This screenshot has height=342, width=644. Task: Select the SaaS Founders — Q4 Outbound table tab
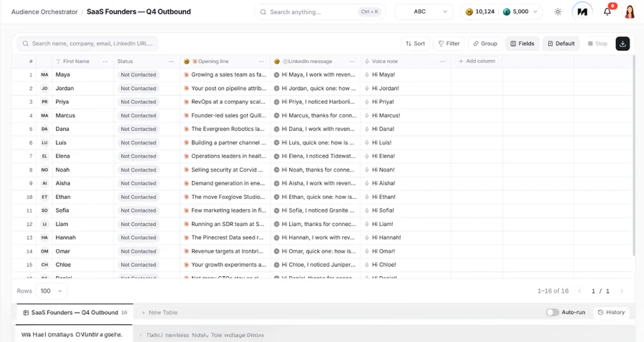(x=74, y=313)
